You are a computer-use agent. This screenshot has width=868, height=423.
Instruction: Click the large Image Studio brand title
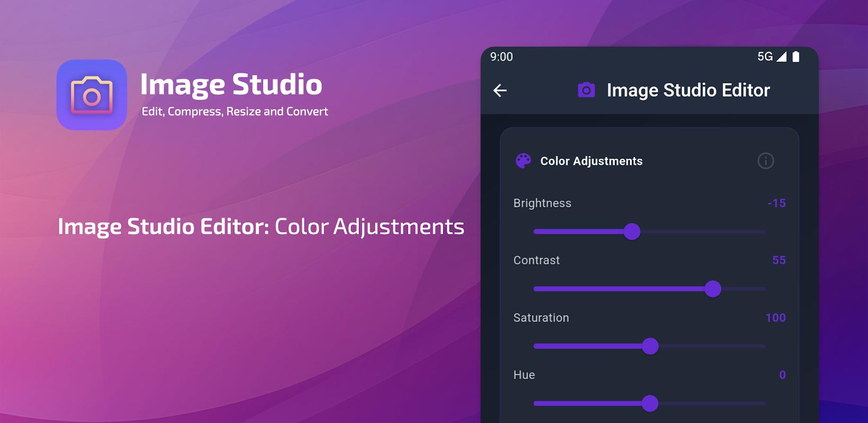[x=231, y=85]
